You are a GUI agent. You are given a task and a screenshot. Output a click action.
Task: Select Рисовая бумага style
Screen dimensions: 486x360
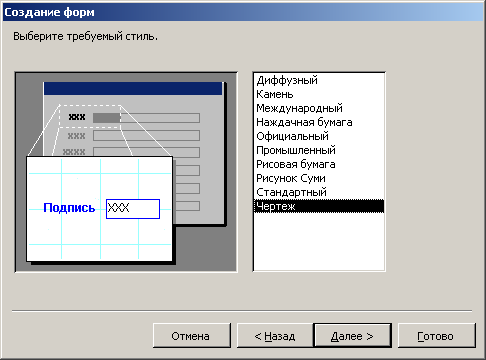pos(319,164)
